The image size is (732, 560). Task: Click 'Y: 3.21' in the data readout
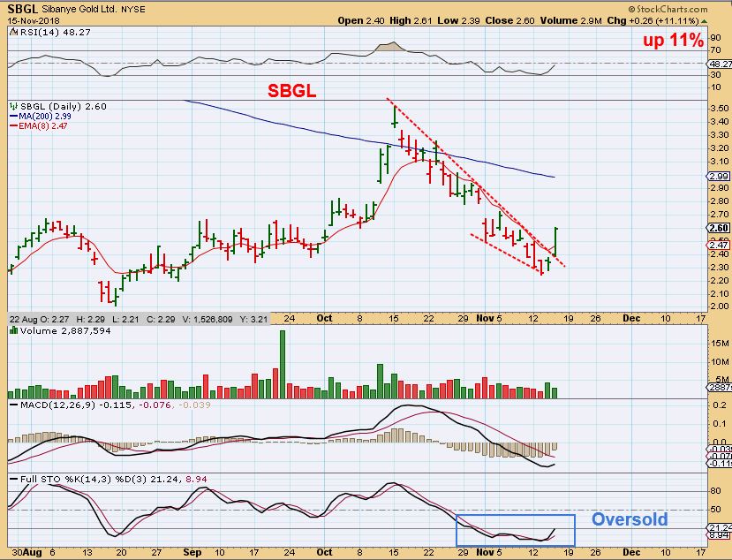253,320
